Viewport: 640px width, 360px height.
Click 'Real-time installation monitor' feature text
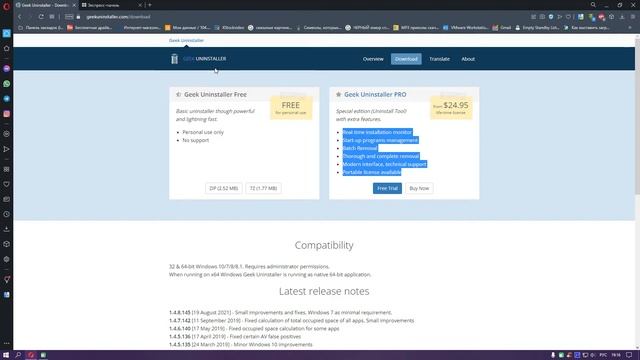click(x=377, y=132)
